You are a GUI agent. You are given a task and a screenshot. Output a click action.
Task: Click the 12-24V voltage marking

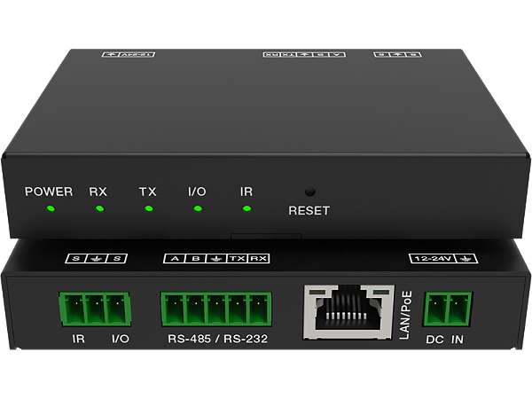coord(428,259)
